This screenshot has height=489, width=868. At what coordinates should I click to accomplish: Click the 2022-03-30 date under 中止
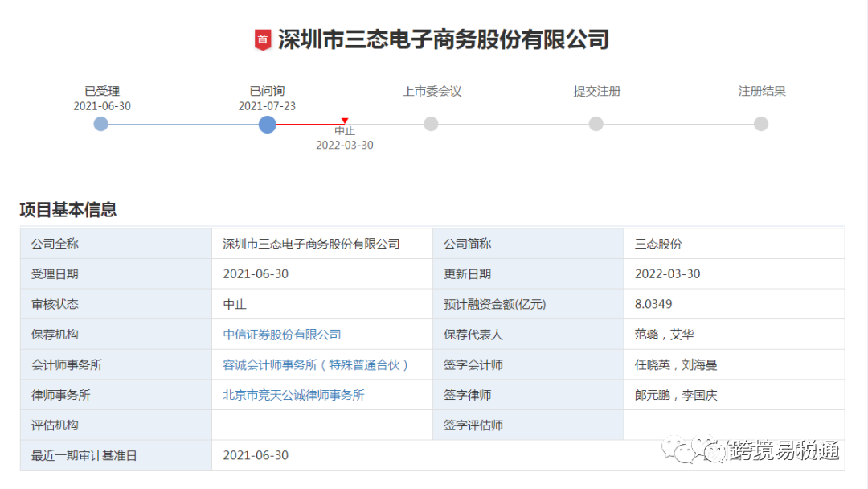pyautogui.click(x=344, y=145)
